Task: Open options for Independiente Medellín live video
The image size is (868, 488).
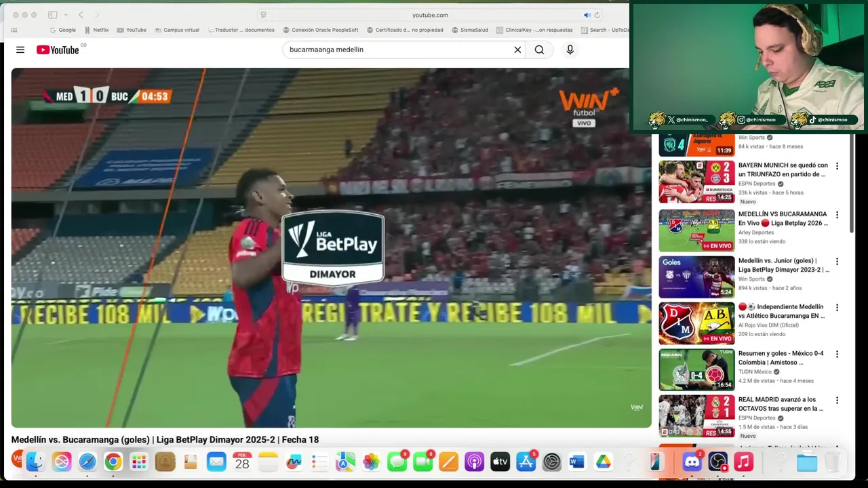Action: [837, 307]
